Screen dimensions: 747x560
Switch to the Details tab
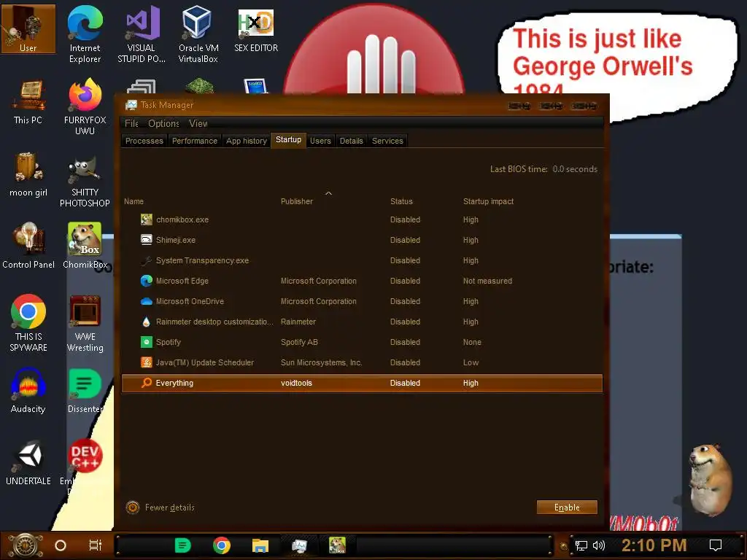(351, 141)
